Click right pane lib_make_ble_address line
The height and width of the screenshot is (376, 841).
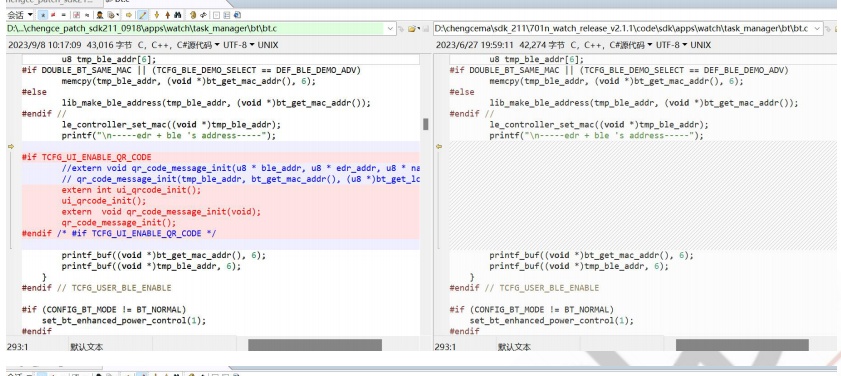[x=644, y=102]
